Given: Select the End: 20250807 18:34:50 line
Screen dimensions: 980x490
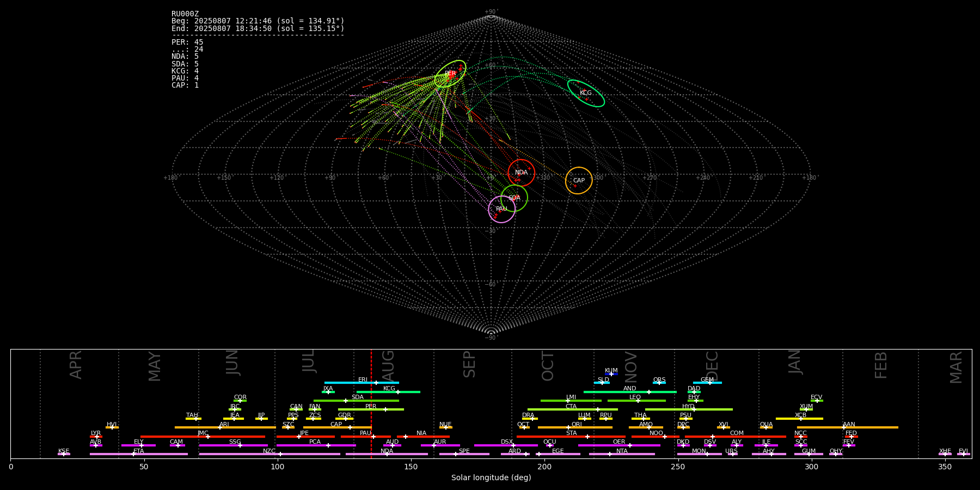Looking at the screenshot, I should tap(258, 28).
